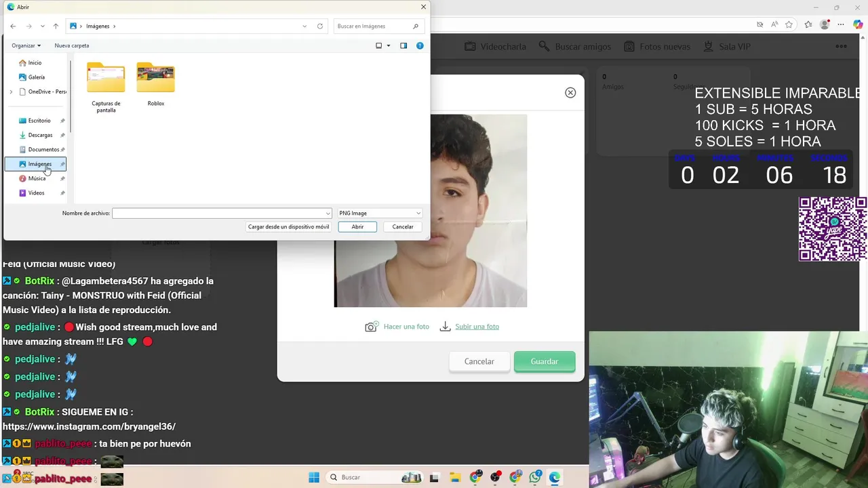
Task: Refresh the Imágenes folder view
Action: [320, 26]
